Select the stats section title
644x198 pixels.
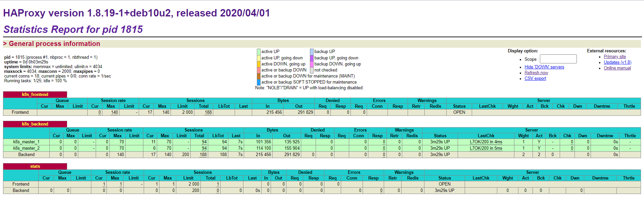pos(35,166)
